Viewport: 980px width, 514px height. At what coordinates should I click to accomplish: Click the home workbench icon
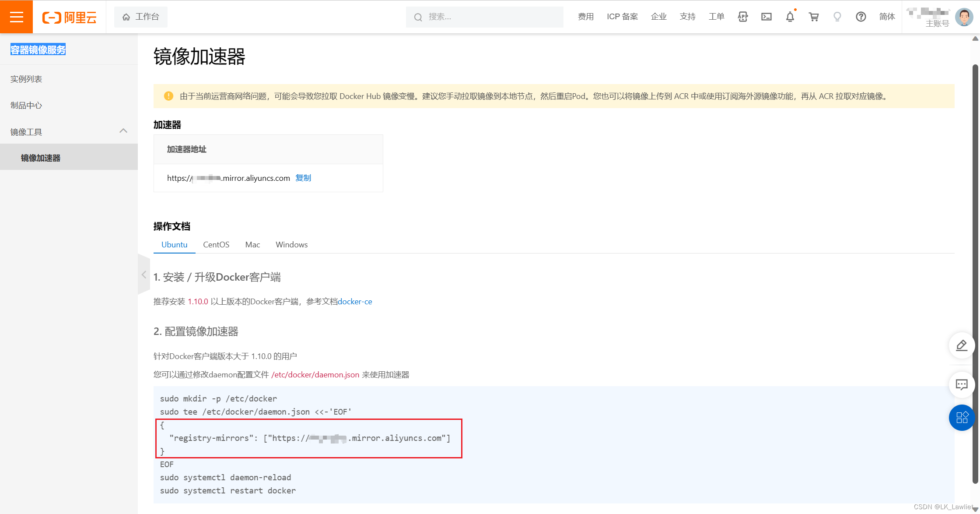124,16
